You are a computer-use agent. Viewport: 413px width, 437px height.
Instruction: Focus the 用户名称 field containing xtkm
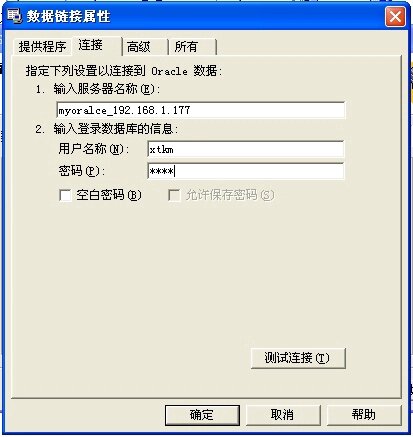(x=245, y=149)
